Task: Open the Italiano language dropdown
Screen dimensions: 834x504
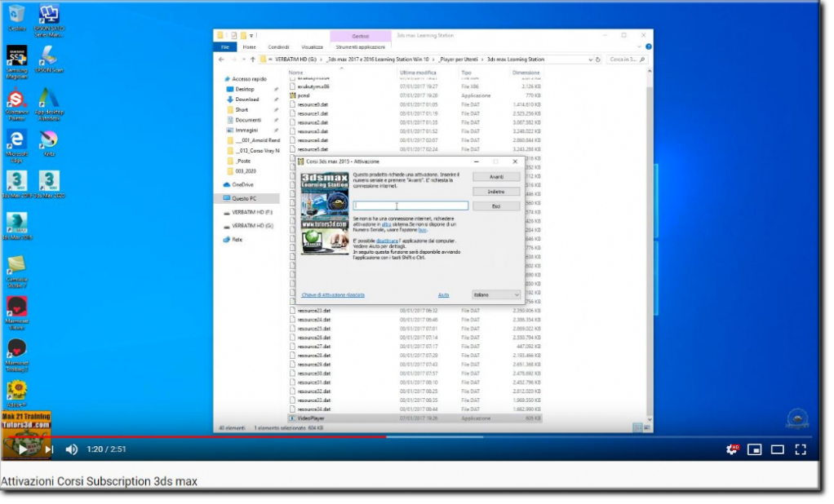Action: coord(495,294)
